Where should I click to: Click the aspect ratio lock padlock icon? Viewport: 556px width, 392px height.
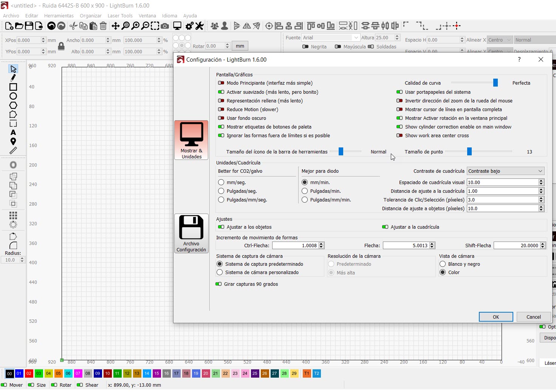point(61,46)
